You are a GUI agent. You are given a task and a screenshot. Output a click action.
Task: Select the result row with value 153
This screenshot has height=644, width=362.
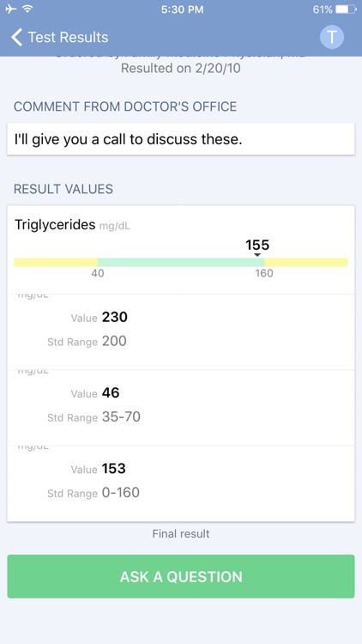coord(181,483)
